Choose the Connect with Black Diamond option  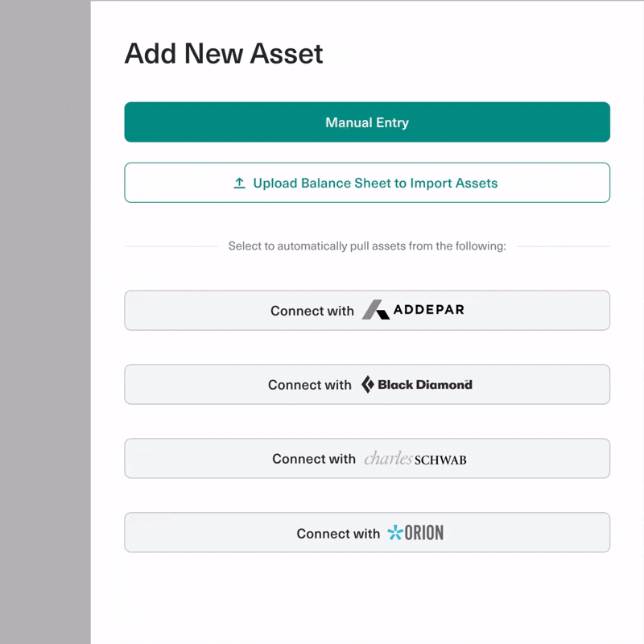click(367, 385)
